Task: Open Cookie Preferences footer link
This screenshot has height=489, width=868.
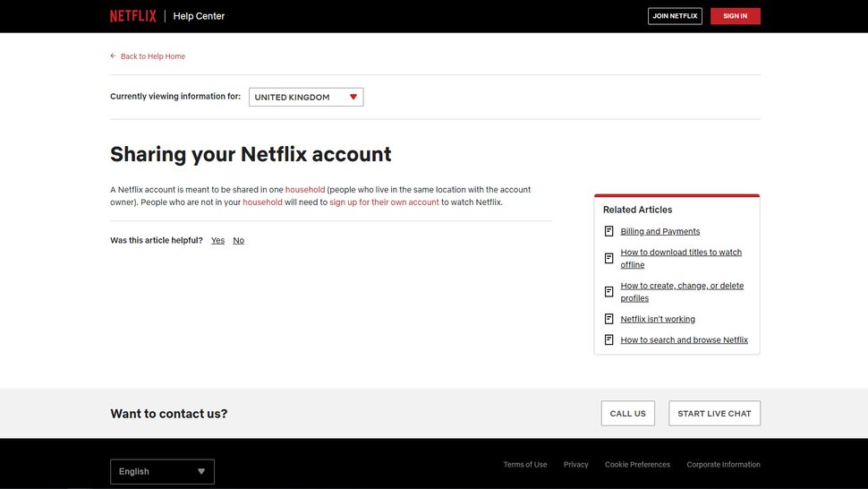Action: click(x=637, y=465)
